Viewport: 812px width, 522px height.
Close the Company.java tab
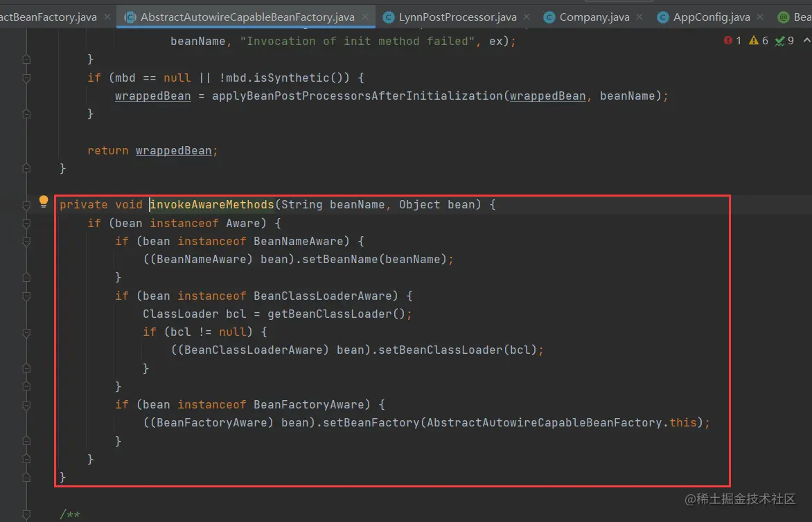[x=640, y=17]
